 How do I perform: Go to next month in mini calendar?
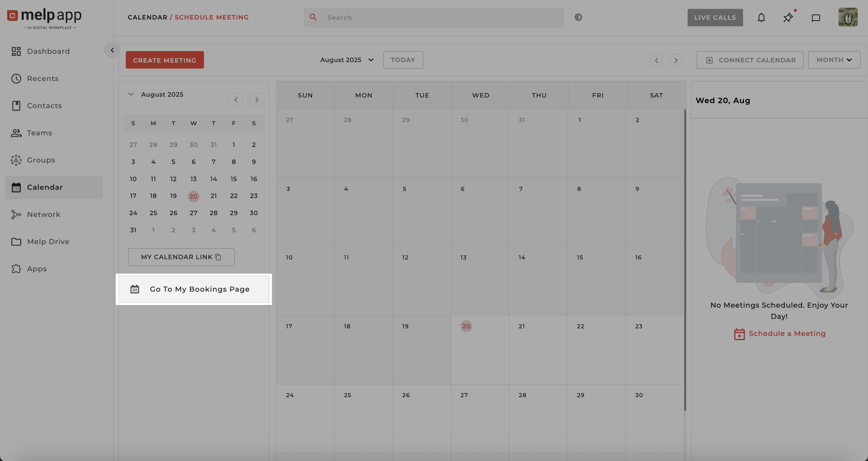click(x=257, y=100)
